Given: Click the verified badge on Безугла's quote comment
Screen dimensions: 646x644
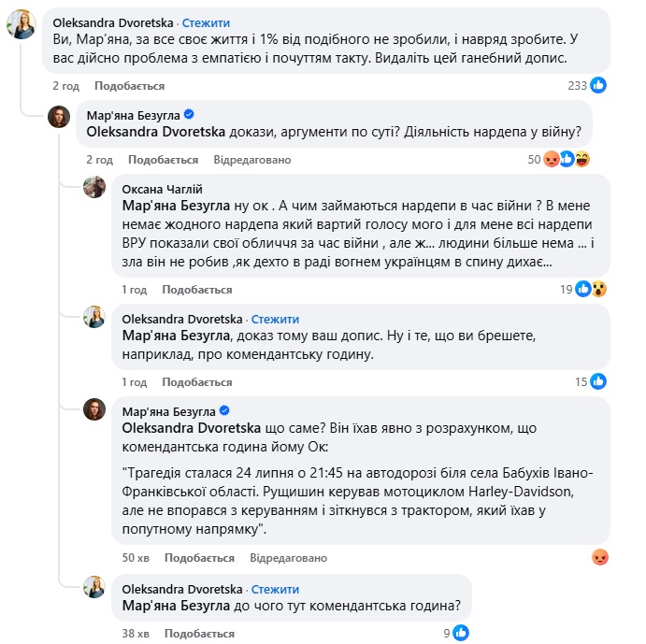Looking at the screenshot, I should point(225,410).
